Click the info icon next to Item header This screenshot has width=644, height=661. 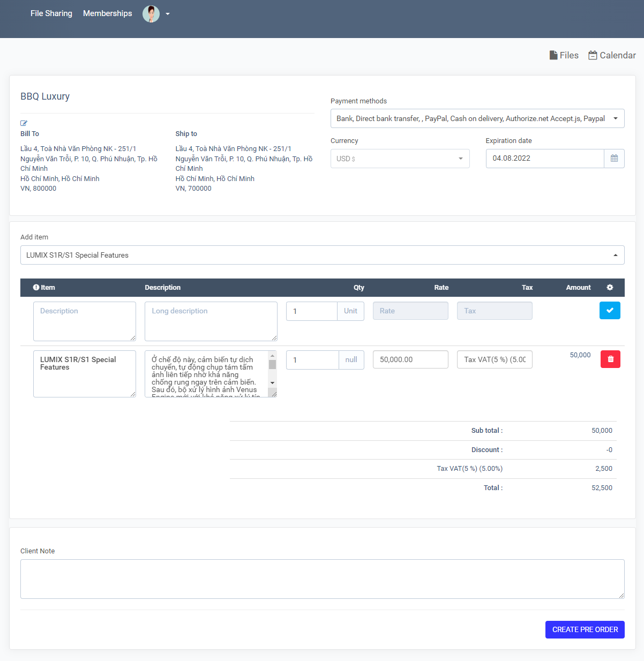[x=35, y=287]
